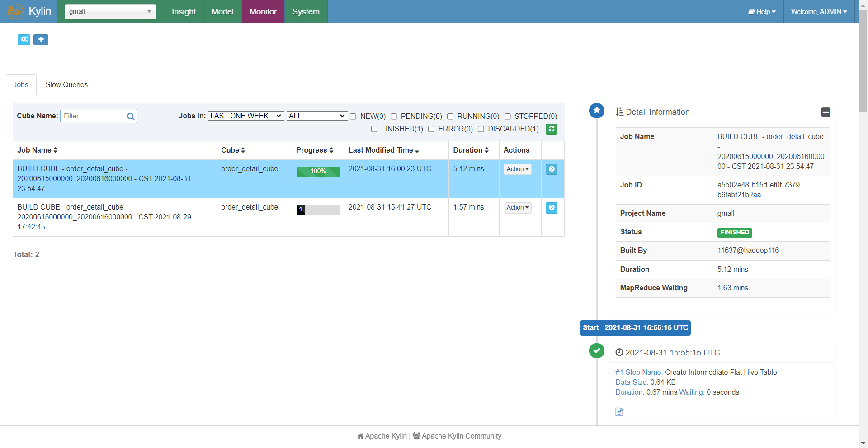Click the MapReduce Waiting value 1.63 mins
Image resolution: width=868 pixels, height=448 pixels.
coord(733,288)
